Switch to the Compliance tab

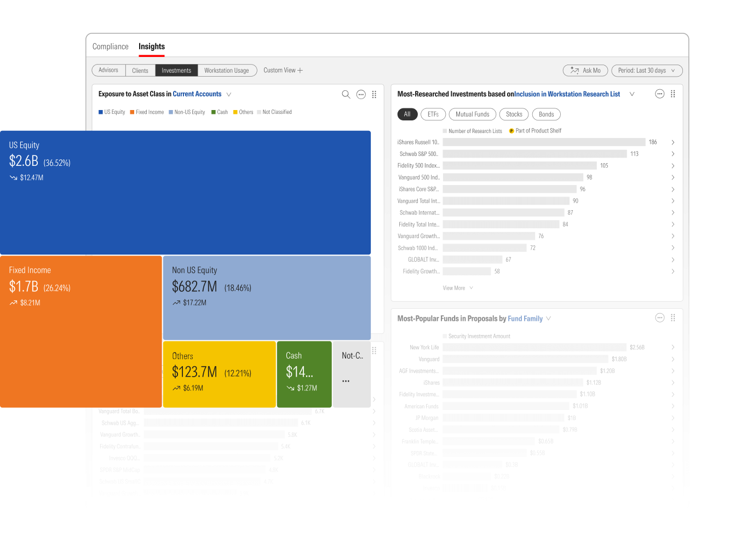[x=110, y=47]
